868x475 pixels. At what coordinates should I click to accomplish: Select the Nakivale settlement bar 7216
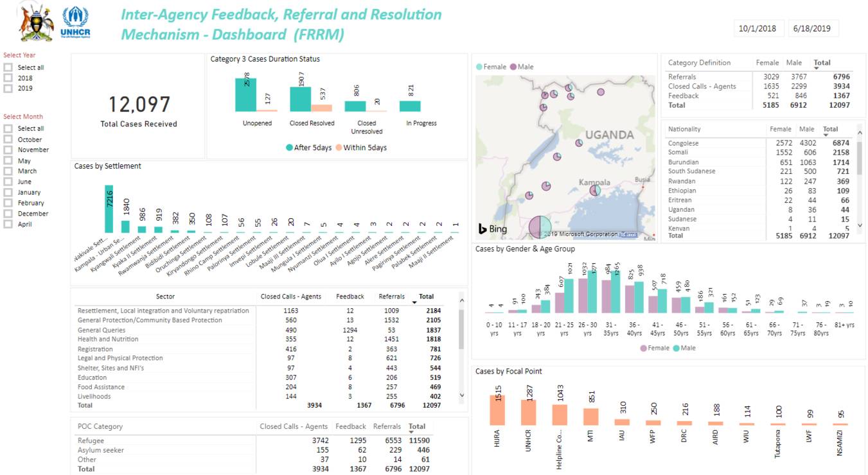tap(109, 209)
